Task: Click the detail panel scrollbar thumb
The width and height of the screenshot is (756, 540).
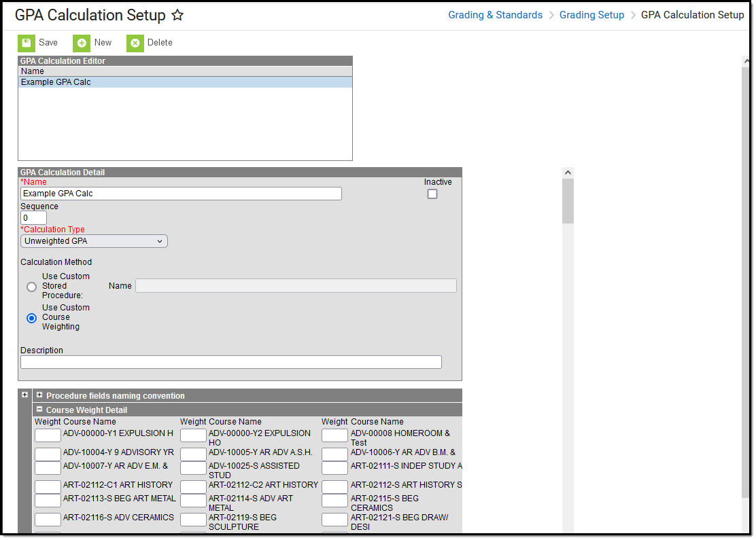Action: [x=568, y=201]
